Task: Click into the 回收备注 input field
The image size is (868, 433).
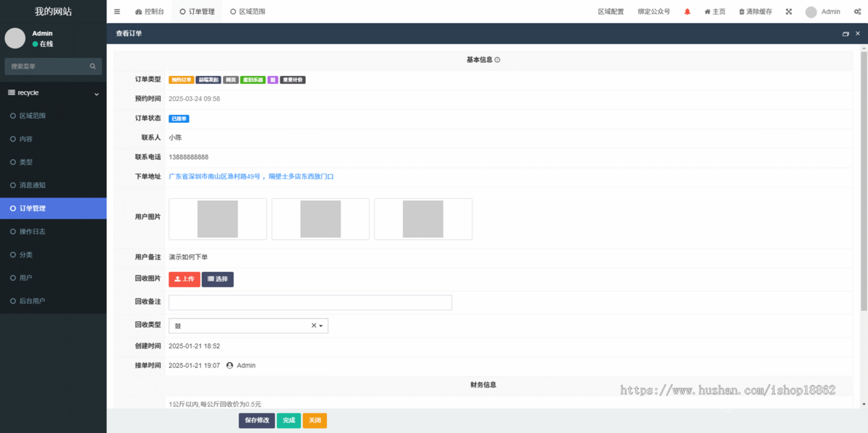Action: (x=310, y=303)
